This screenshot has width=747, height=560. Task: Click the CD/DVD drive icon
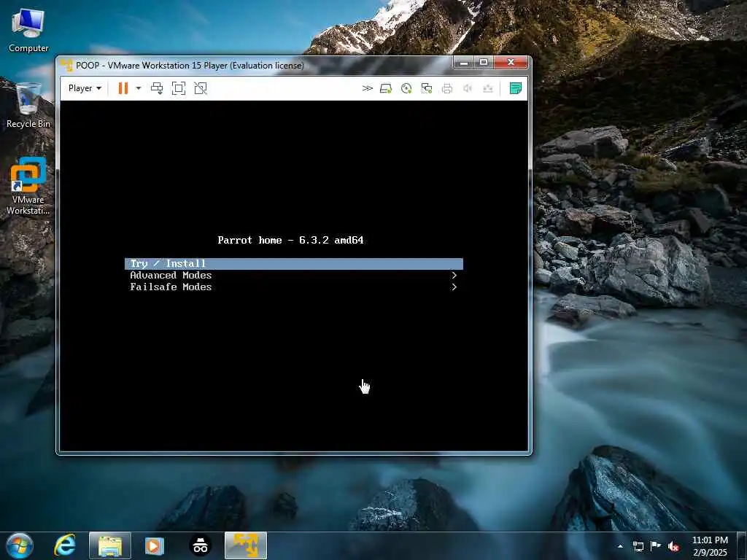click(x=406, y=88)
